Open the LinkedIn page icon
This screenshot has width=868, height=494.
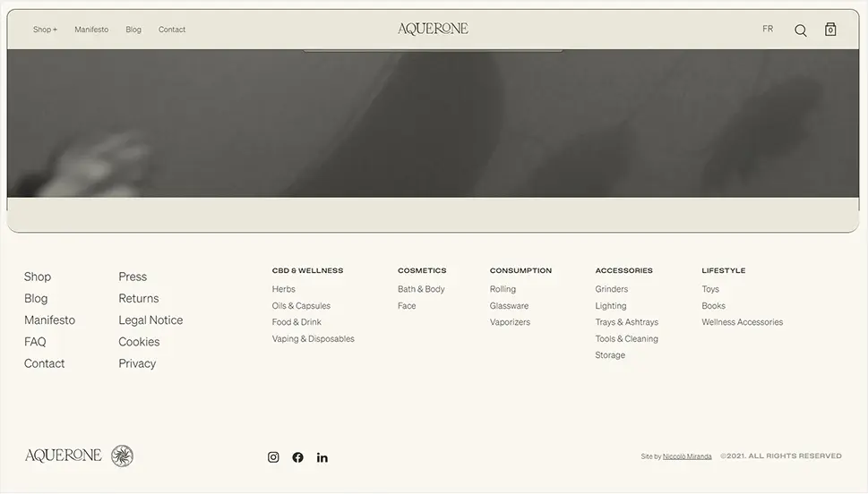[x=322, y=457]
